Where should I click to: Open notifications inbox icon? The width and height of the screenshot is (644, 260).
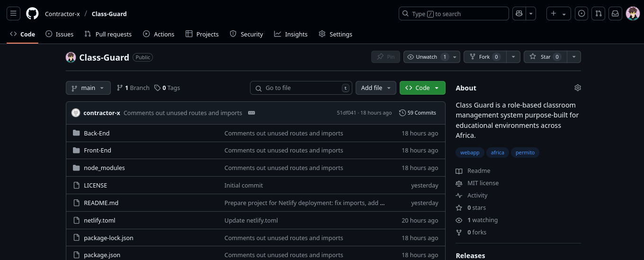615,14
